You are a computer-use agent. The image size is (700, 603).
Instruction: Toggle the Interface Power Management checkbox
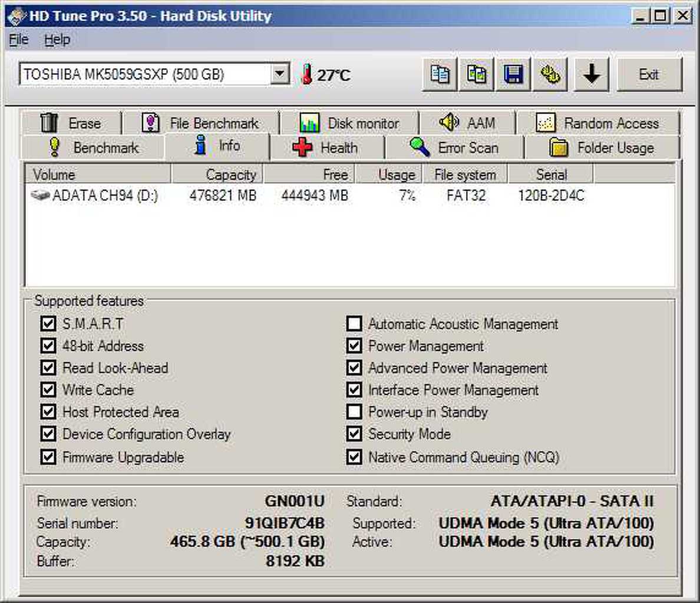pos(355,390)
